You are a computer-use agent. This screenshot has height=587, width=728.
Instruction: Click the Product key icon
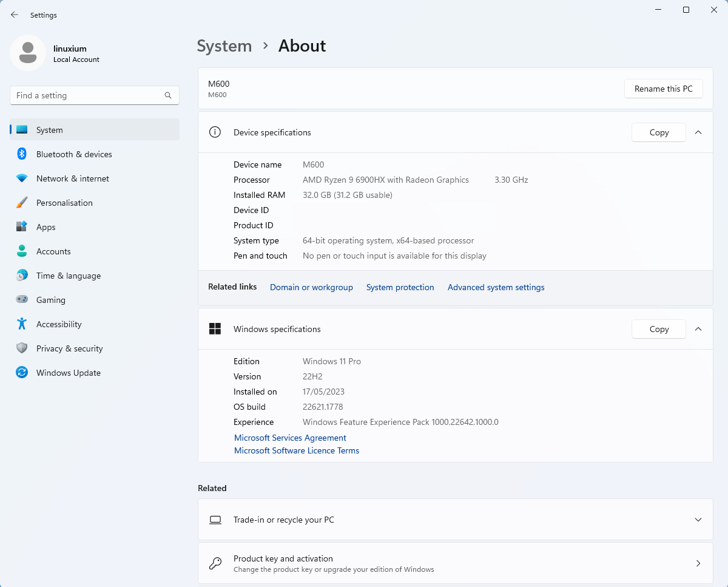215,563
